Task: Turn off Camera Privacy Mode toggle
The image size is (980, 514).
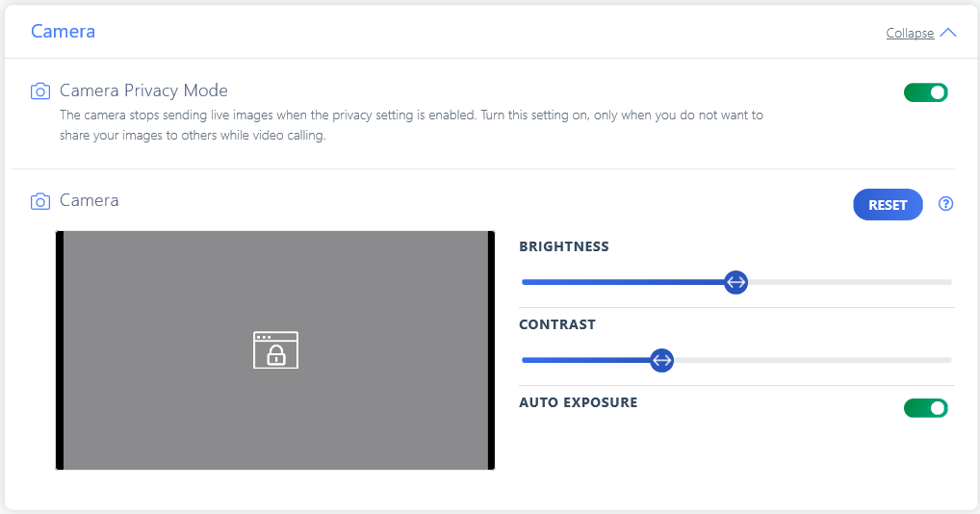Action: [x=926, y=92]
